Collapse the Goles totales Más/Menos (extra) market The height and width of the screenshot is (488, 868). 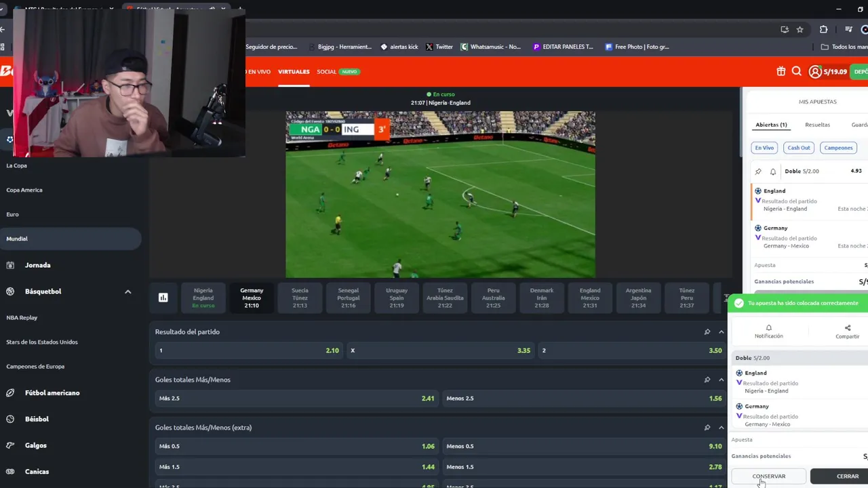pos(722,428)
